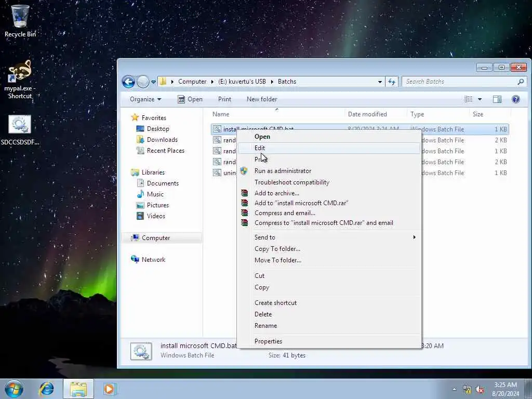The width and height of the screenshot is (532, 399).
Task: Click the folder icon in the address bar
Action: click(163, 82)
